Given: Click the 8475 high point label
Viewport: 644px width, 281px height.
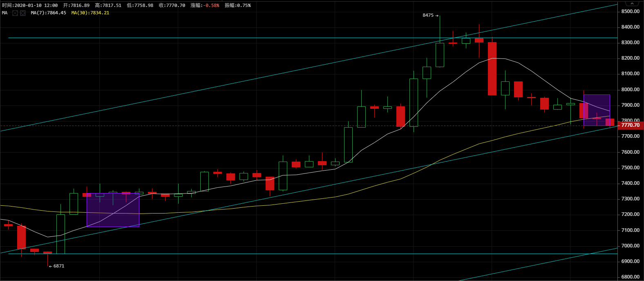Looking at the screenshot, I should pos(428,16).
